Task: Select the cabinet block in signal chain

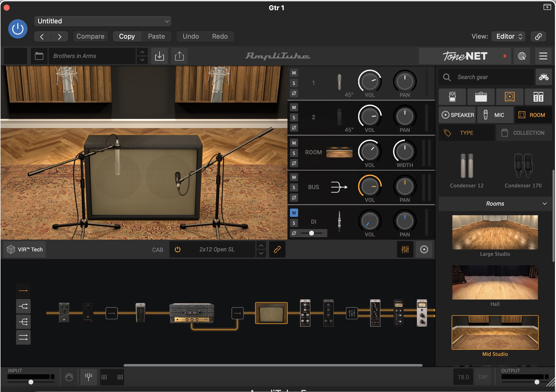Action: (x=271, y=313)
